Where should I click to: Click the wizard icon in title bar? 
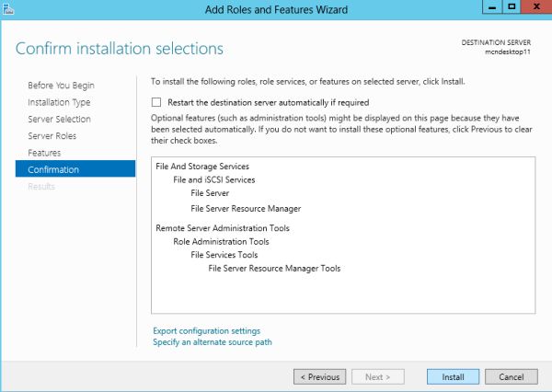pyautogui.click(x=9, y=9)
